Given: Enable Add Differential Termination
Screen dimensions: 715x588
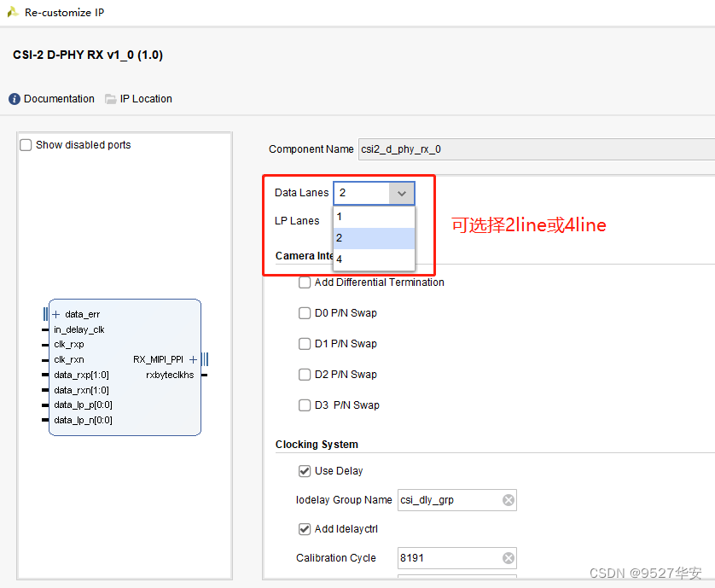Looking at the screenshot, I should pos(305,282).
